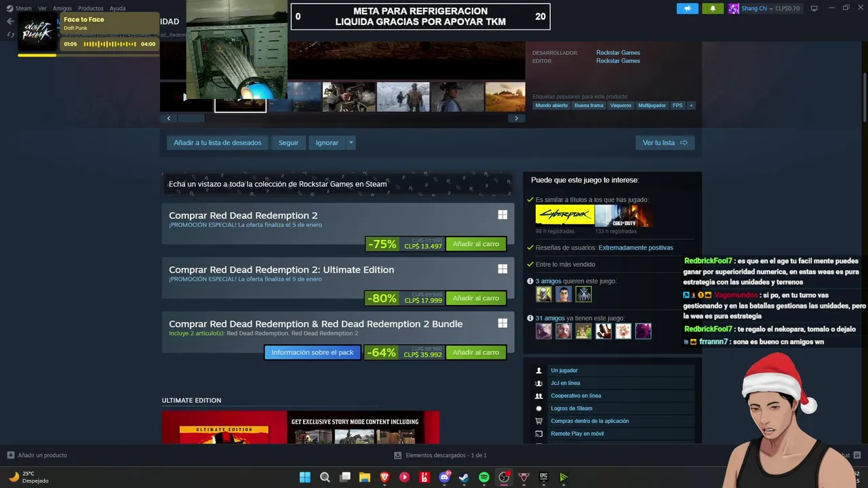Select the Vaqueros tag

[620, 105]
